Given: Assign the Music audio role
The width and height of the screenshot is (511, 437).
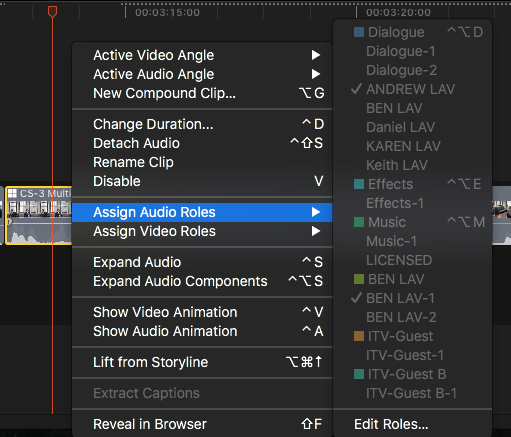Looking at the screenshot, I should (x=413, y=222).
